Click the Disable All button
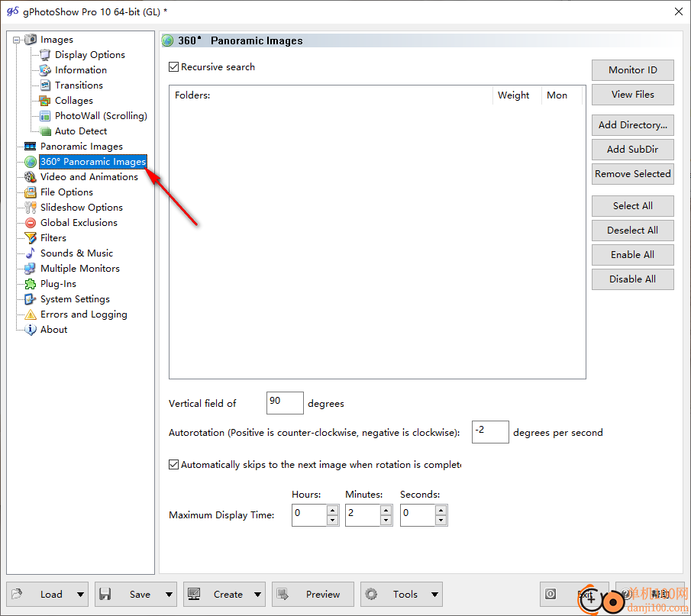This screenshot has width=691, height=616. [633, 279]
